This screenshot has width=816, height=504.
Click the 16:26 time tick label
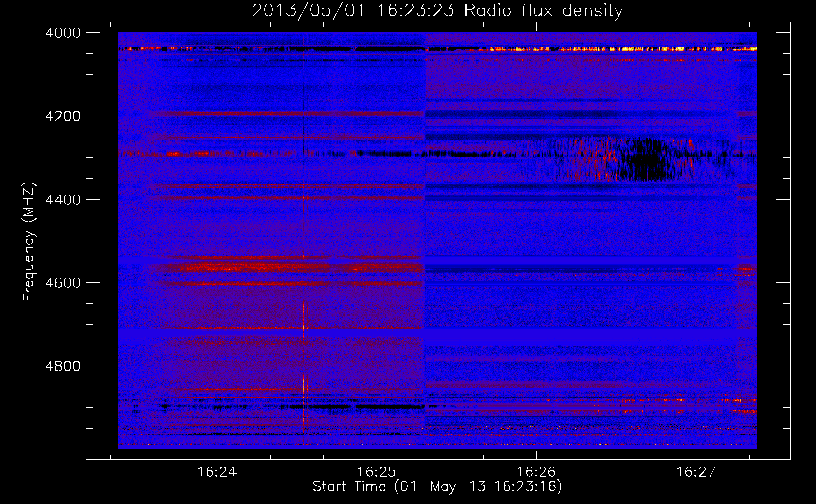coord(536,472)
